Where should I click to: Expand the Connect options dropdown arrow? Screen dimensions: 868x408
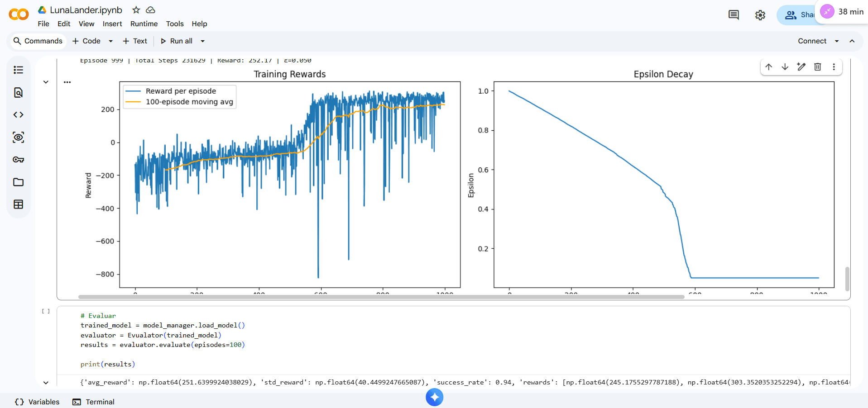point(837,41)
